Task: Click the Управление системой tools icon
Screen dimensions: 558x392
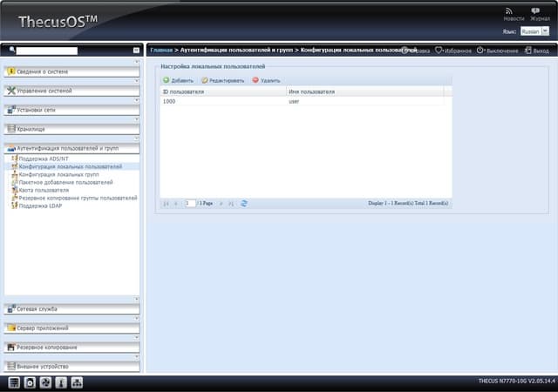Action: click(x=11, y=91)
